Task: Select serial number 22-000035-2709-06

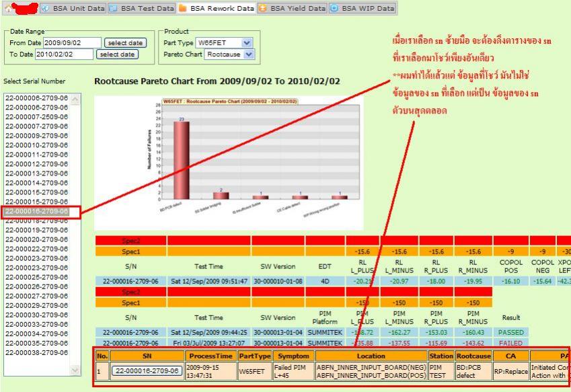Action: [x=37, y=343]
